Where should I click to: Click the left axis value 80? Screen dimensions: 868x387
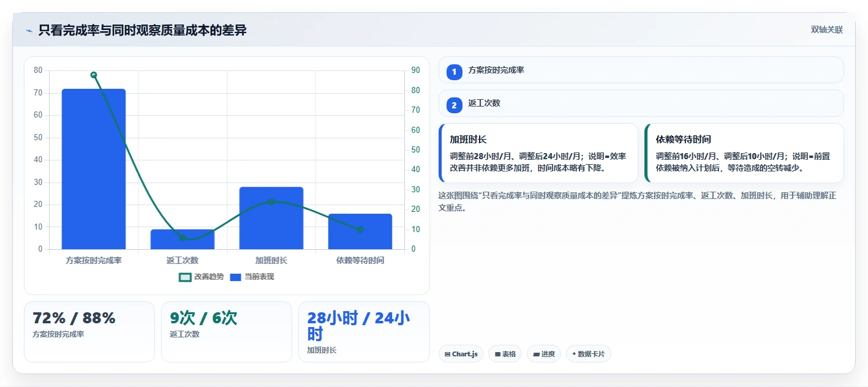(38, 70)
